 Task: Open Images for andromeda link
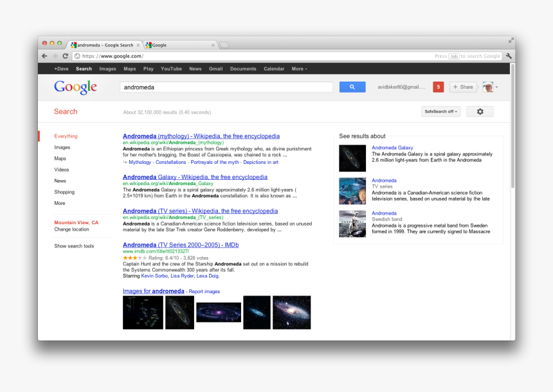click(154, 291)
